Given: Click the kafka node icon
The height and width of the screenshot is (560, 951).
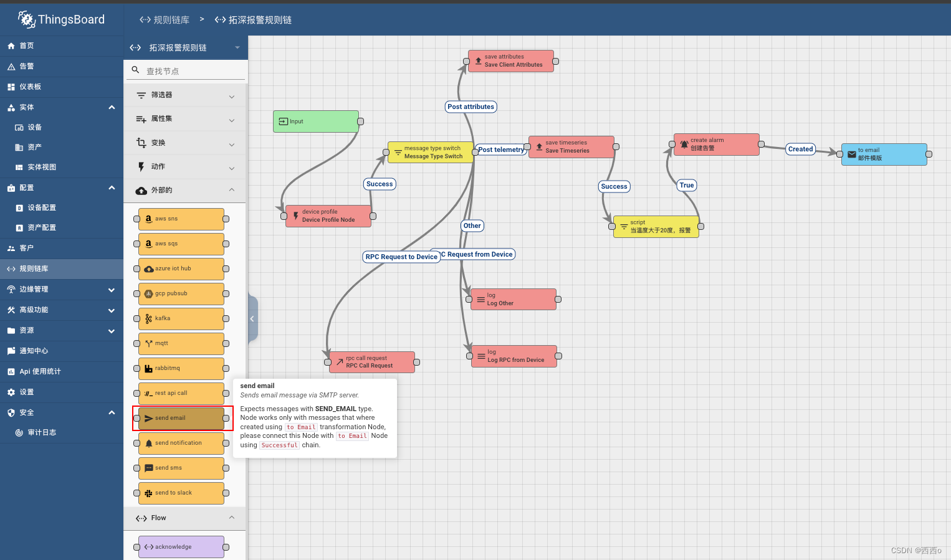Looking at the screenshot, I should pos(148,319).
